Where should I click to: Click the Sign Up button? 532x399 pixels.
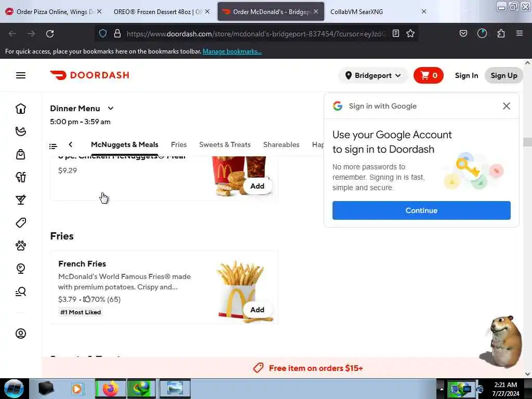[x=504, y=75]
